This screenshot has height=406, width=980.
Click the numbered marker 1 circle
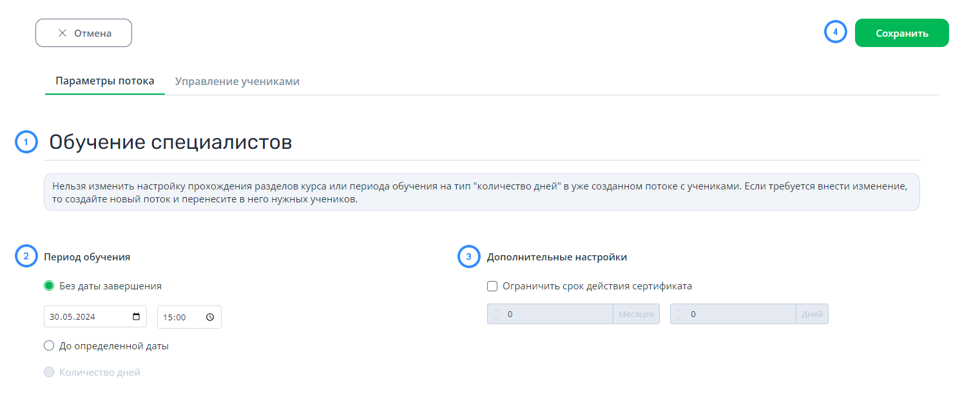click(x=26, y=142)
